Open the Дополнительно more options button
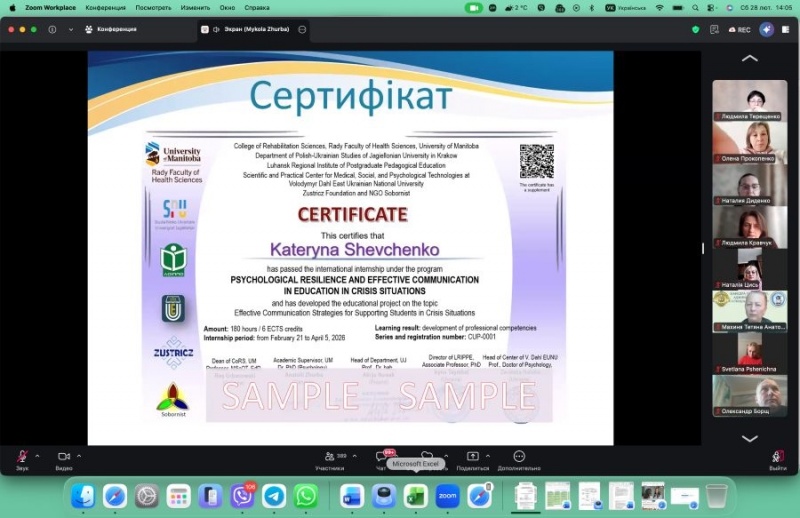The height and width of the screenshot is (518, 800). tap(518, 457)
